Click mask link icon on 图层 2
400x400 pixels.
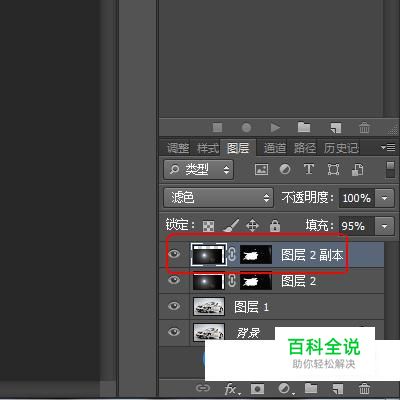pos(232,281)
